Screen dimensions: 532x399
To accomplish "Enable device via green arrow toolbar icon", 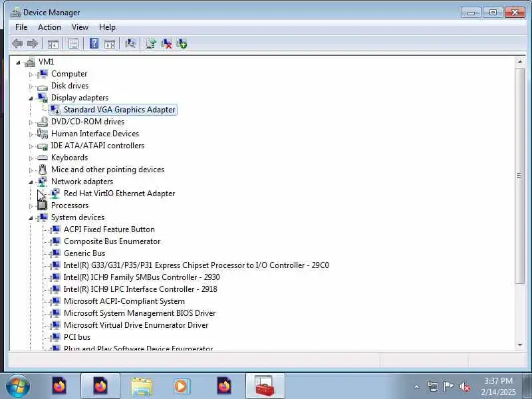I will 182,43.
